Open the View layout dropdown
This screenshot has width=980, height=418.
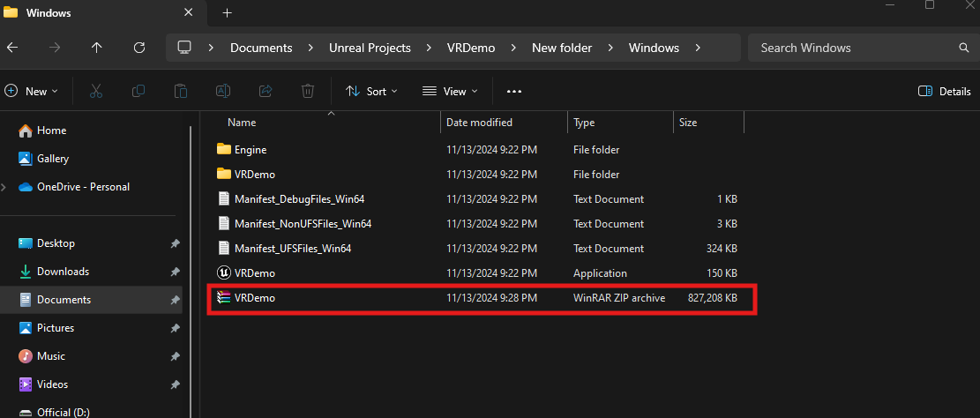450,91
